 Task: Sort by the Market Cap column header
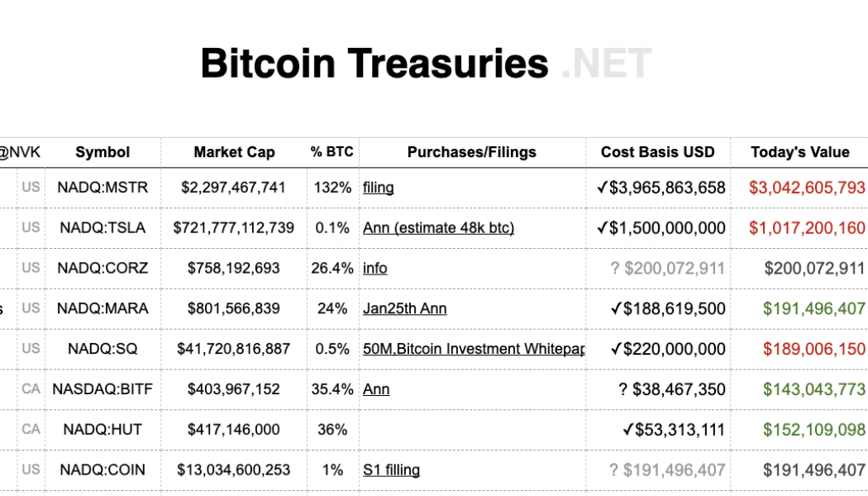(234, 152)
